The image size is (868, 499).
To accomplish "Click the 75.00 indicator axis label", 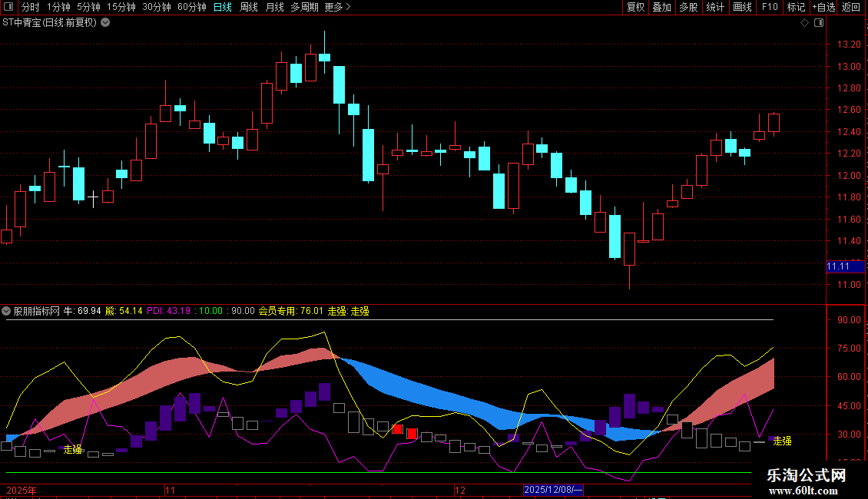I will [849, 348].
